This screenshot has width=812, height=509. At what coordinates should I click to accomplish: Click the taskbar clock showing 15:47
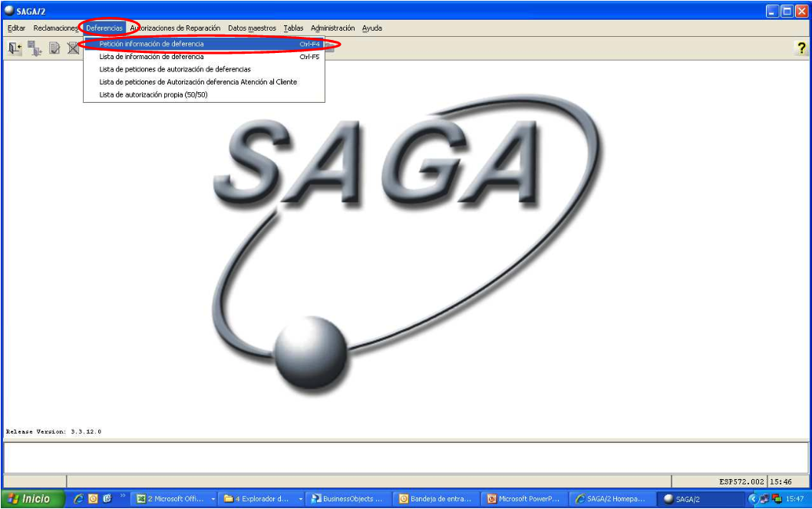click(794, 499)
